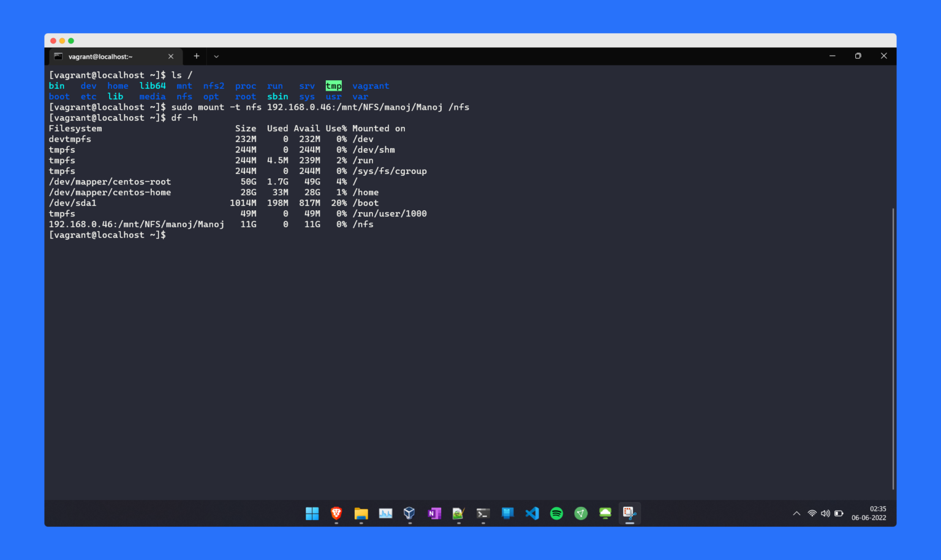
Task: Adjust the speaker volume from the tray
Action: (826, 513)
